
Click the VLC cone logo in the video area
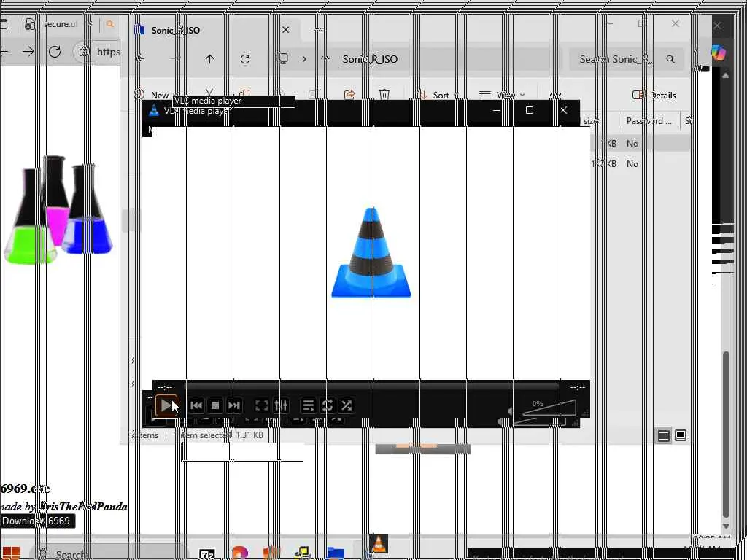pos(371,253)
